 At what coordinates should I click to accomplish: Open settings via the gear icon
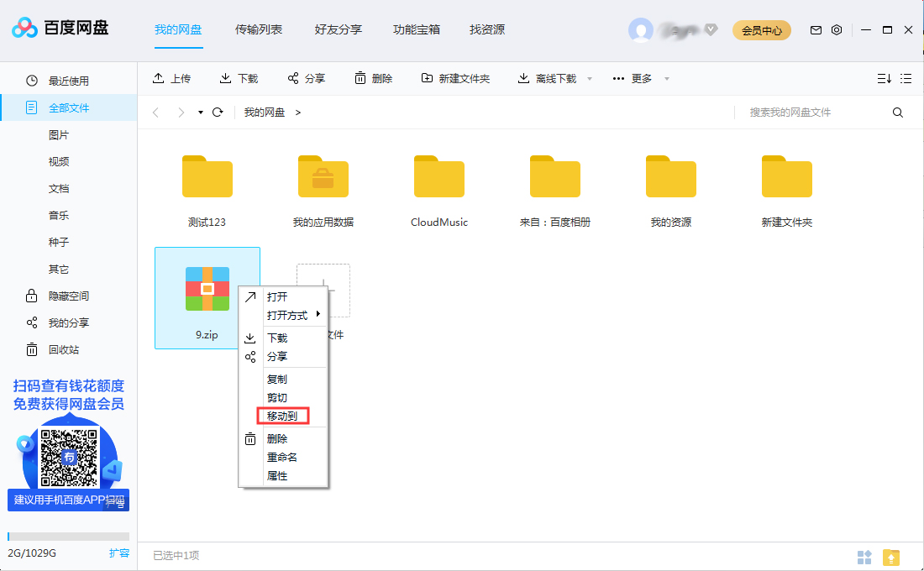coord(836,29)
